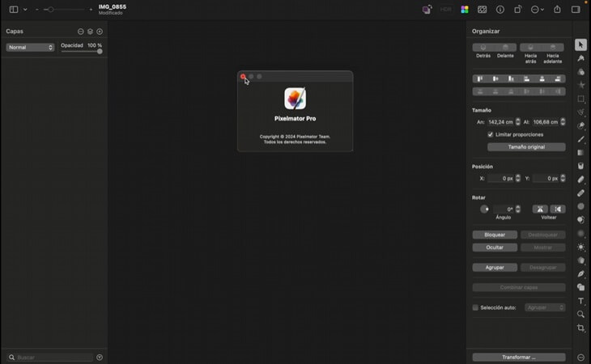
Task: Open the color palette icon in toolbar
Action: pos(465,10)
